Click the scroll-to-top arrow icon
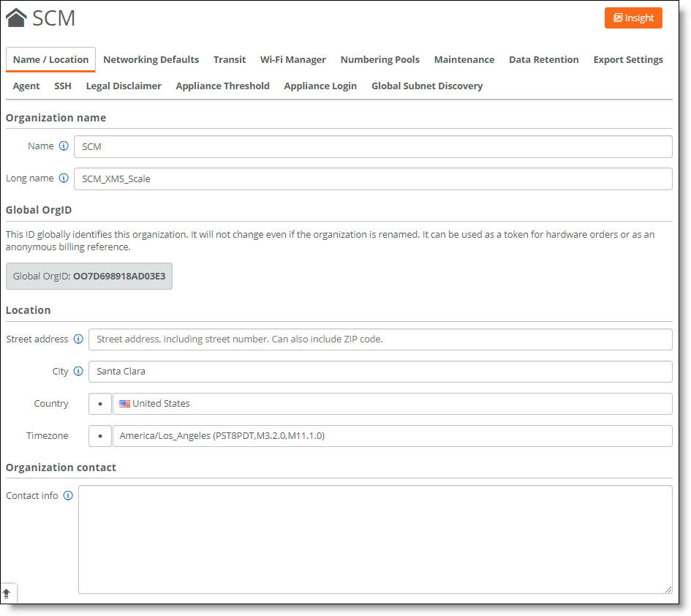Image resolution: width=691 pixels, height=616 pixels. tap(7, 593)
